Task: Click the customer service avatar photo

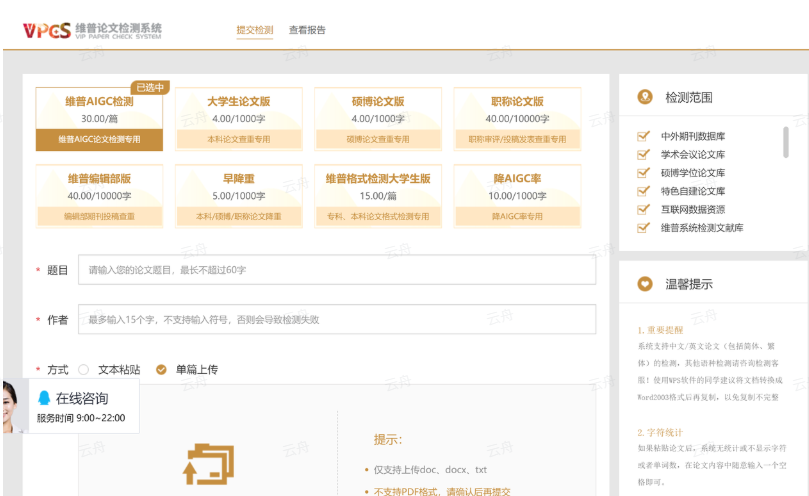Action: click(15, 406)
